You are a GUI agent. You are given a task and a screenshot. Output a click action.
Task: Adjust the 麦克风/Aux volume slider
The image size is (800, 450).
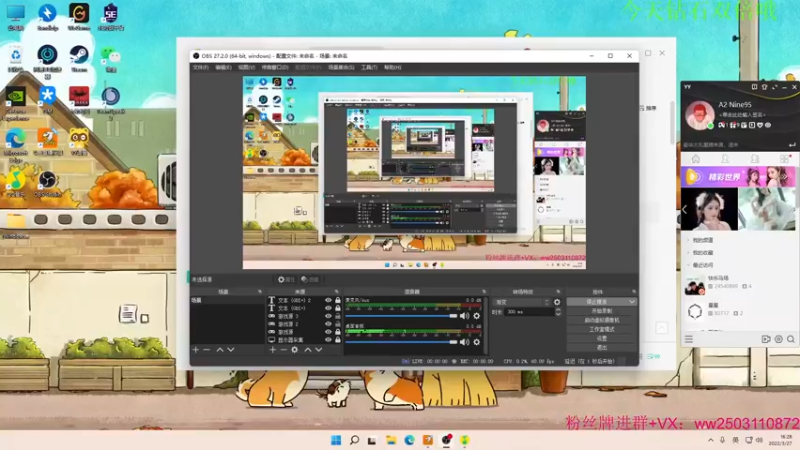(402, 316)
